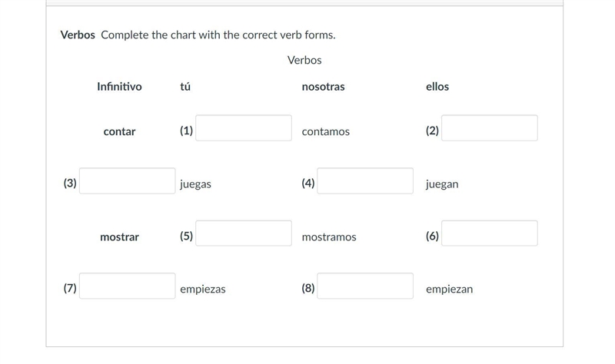The image size is (615, 364).
Task: Click the tú column header
Action: (185, 87)
